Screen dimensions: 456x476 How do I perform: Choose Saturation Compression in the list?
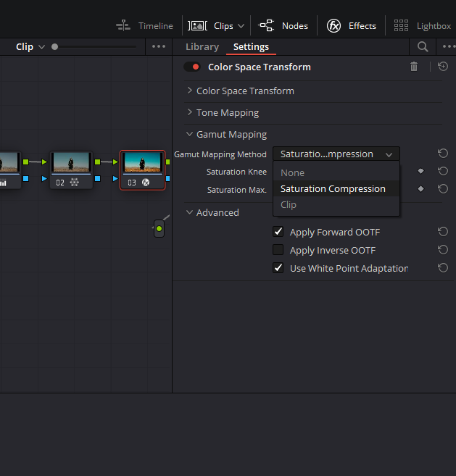[x=336, y=188]
